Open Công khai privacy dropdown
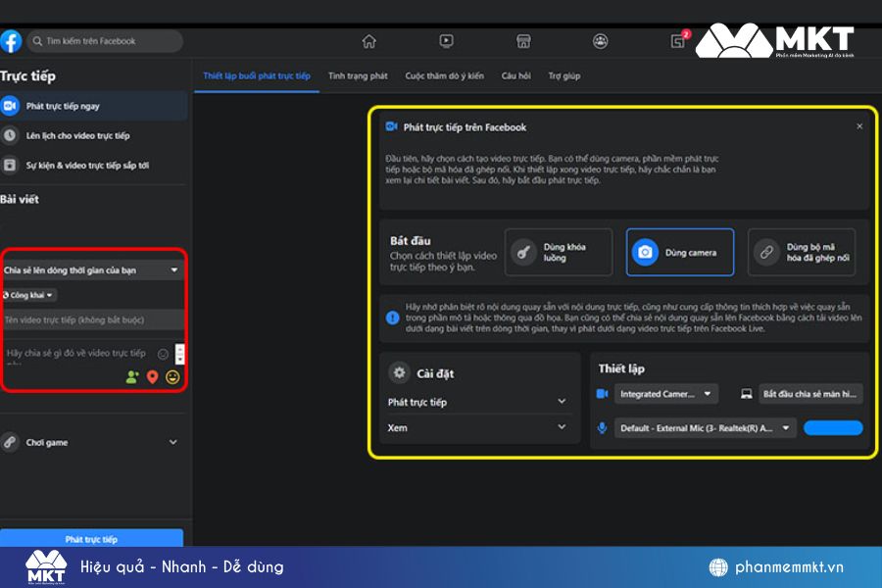The width and height of the screenshot is (882, 588). pyautogui.click(x=29, y=295)
